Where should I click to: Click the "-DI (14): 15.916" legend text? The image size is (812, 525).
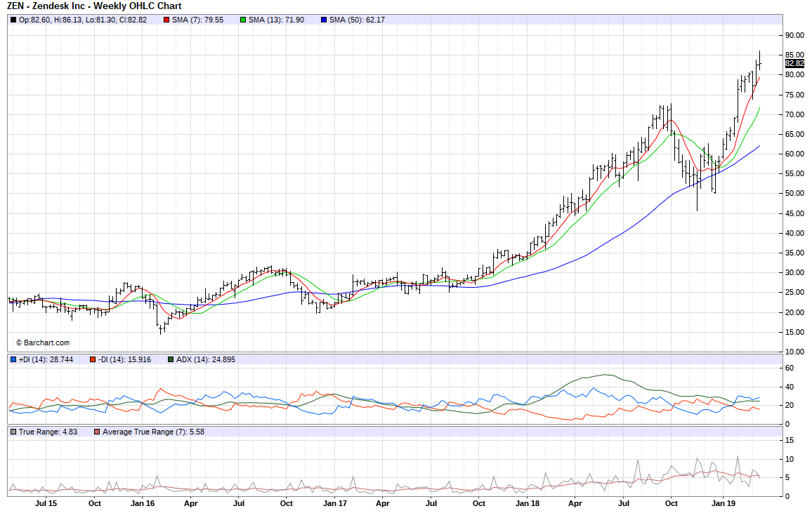[x=124, y=359]
